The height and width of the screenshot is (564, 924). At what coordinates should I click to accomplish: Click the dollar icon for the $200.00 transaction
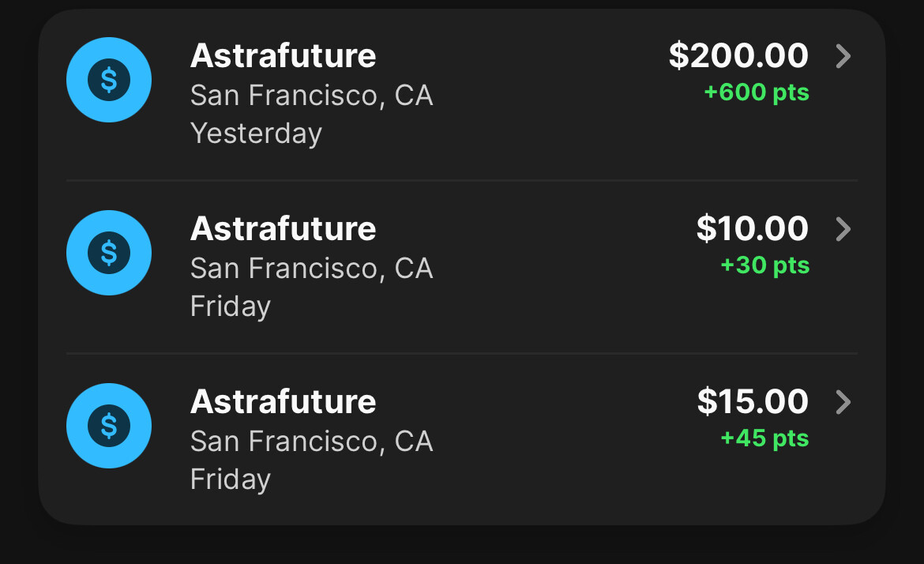point(109,80)
